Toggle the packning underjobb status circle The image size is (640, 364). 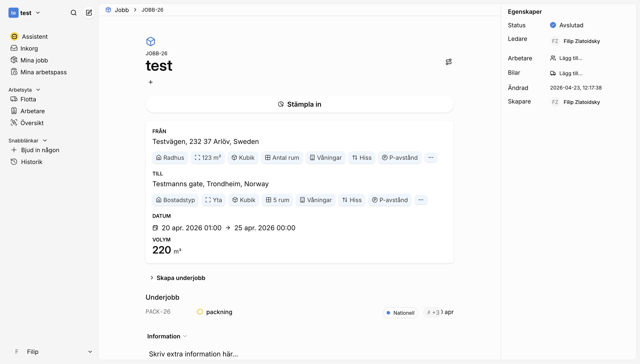point(200,312)
